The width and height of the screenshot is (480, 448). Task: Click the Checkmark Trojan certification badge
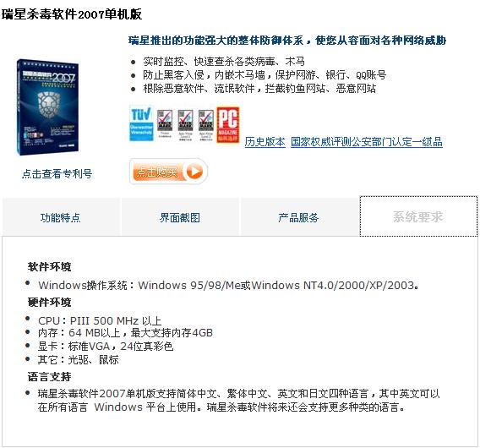(x=165, y=124)
